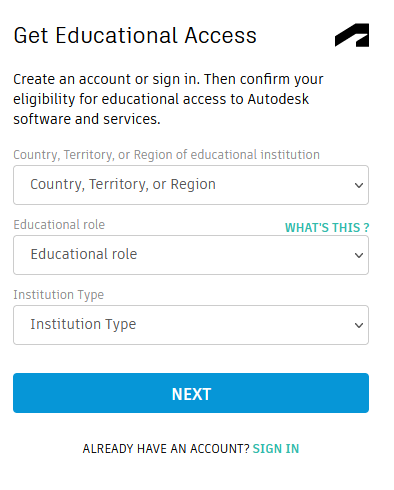Open the Institution Type dropdown
The image size is (394, 490).
[191, 325]
